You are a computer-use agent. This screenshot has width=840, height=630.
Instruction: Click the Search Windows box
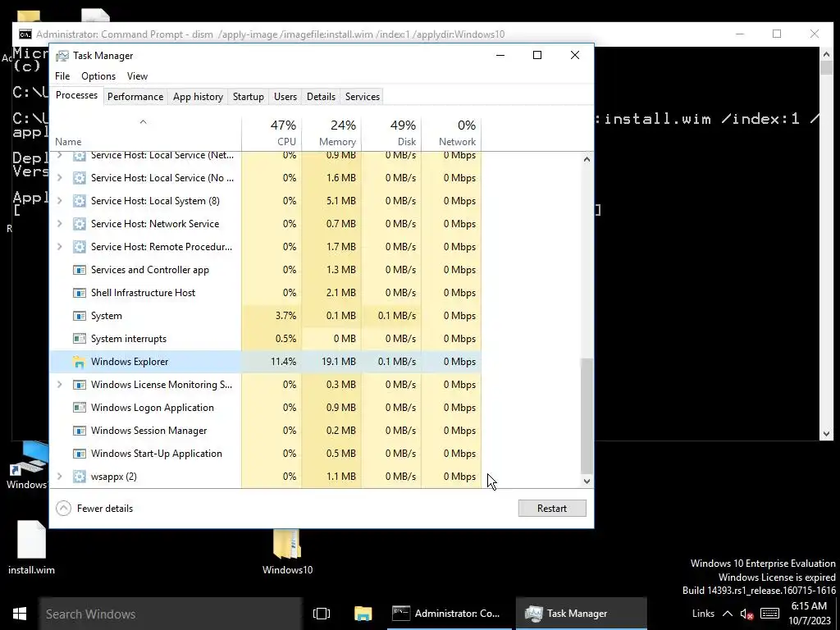[x=171, y=614]
